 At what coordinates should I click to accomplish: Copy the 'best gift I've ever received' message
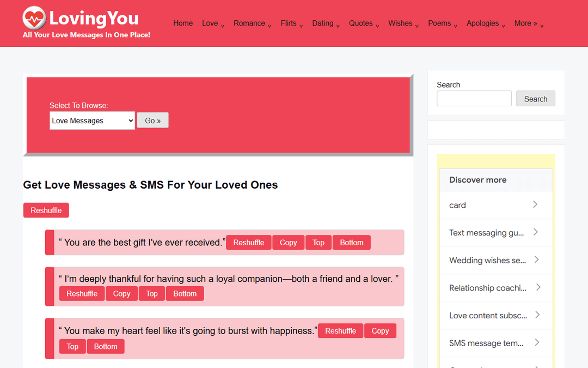(289, 243)
